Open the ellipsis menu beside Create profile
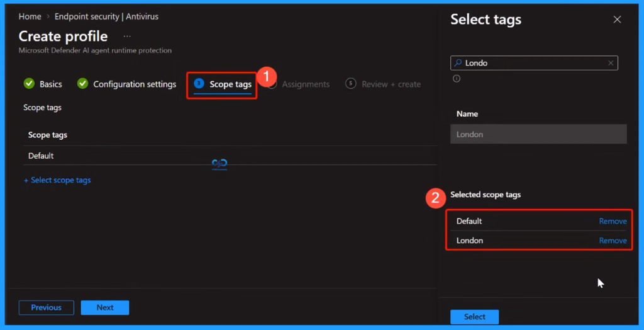The image size is (644, 330). (127, 37)
